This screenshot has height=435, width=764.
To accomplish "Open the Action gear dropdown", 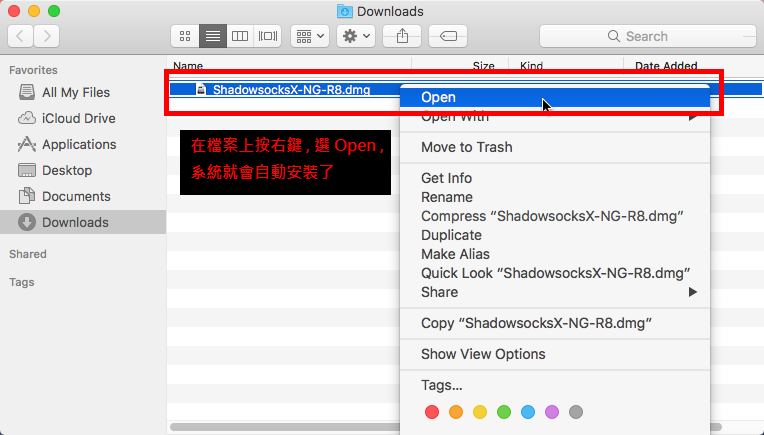I will click(x=356, y=36).
